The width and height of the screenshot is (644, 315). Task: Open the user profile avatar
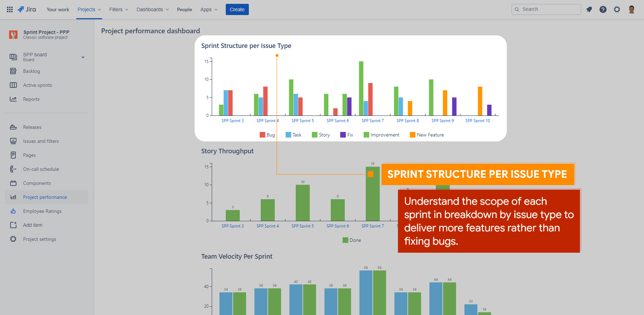pyautogui.click(x=632, y=9)
